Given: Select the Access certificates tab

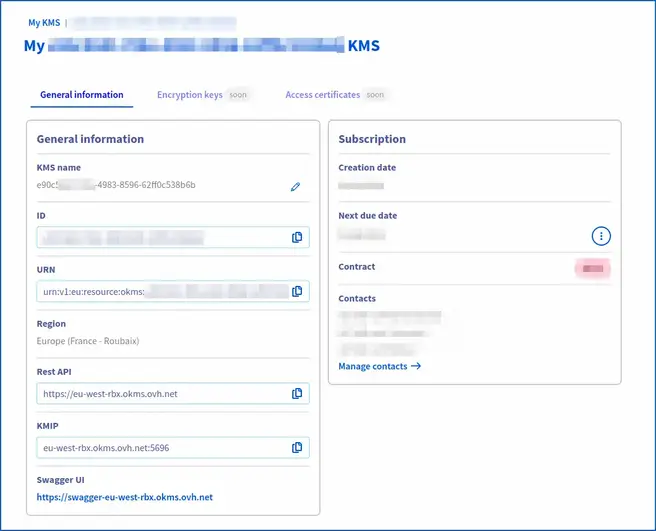Looking at the screenshot, I should click(x=322, y=95).
